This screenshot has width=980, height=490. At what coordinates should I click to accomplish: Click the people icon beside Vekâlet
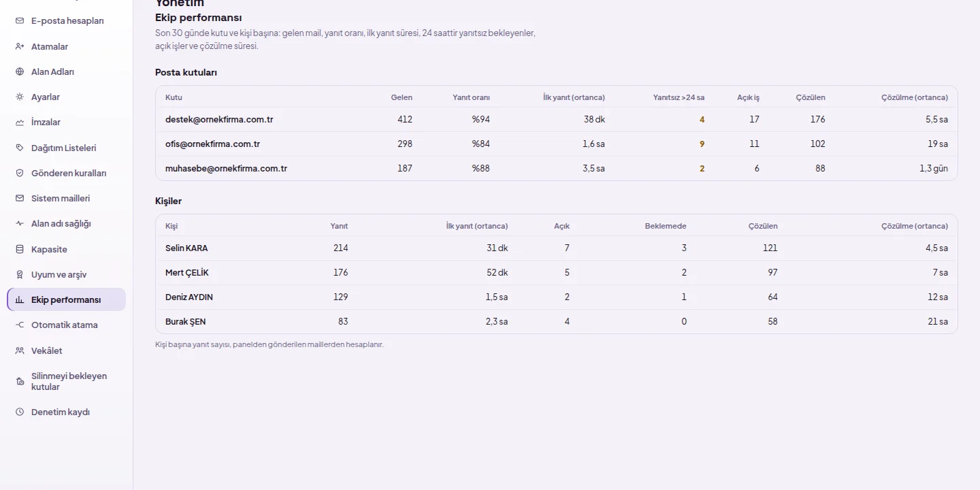[x=20, y=350]
